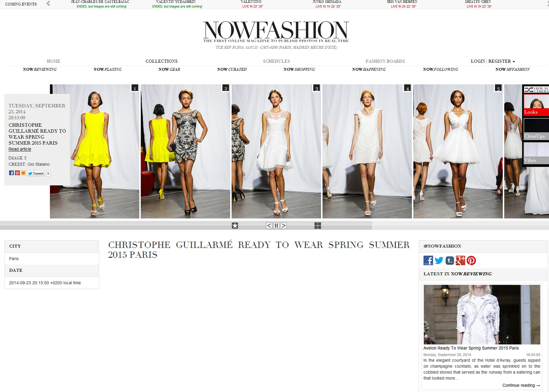Advance to next slideshow image
The width and height of the screenshot is (549, 392).
[283, 225]
